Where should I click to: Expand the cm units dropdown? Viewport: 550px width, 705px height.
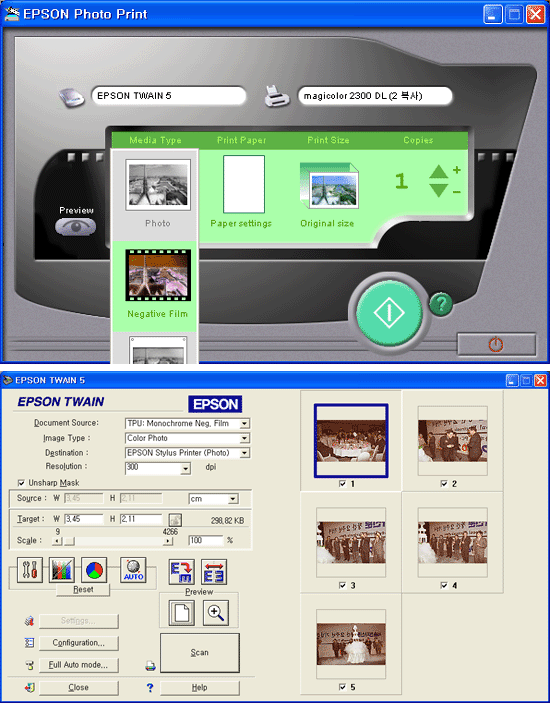click(233, 499)
